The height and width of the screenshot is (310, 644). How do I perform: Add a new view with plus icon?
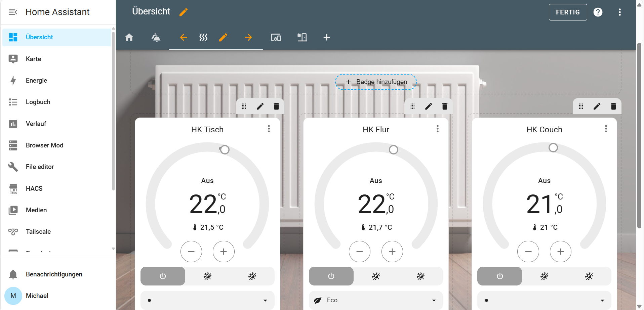point(326,37)
